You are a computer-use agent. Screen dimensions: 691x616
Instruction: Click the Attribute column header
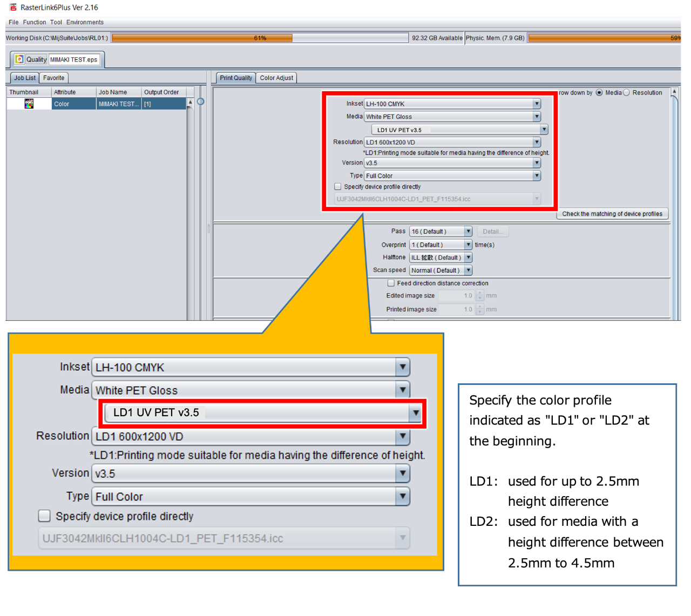click(x=73, y=92)
